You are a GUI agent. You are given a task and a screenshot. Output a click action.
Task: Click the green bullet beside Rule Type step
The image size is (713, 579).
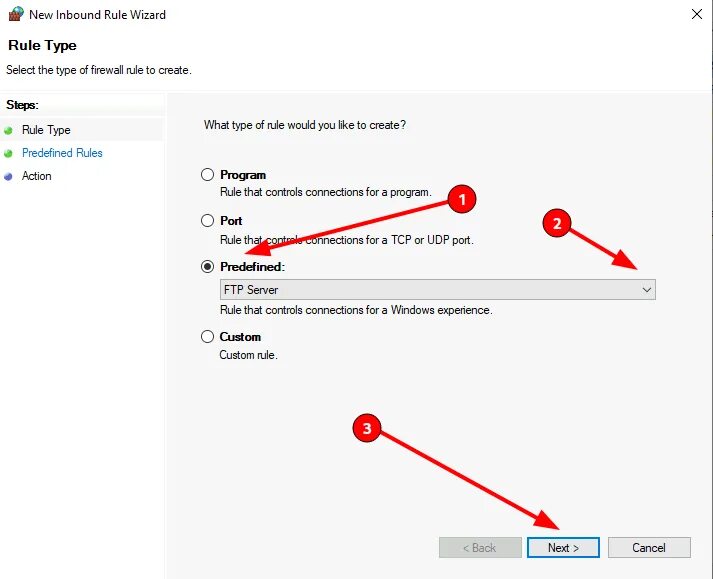click(8, 131)
